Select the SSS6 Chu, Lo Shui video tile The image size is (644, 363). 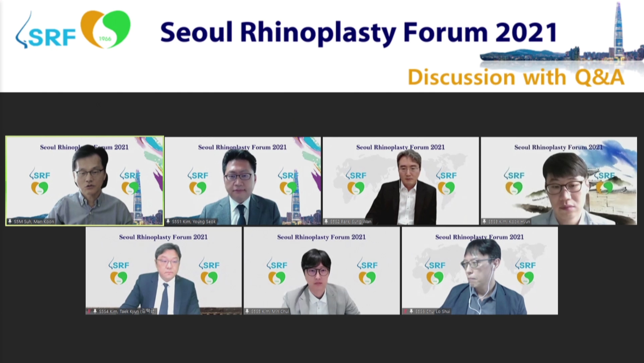480,270
